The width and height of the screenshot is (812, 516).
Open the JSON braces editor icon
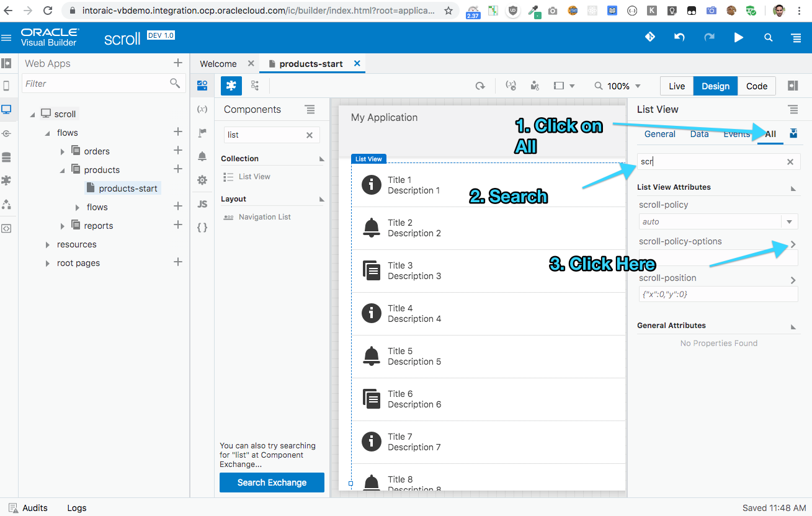point(202,228)
